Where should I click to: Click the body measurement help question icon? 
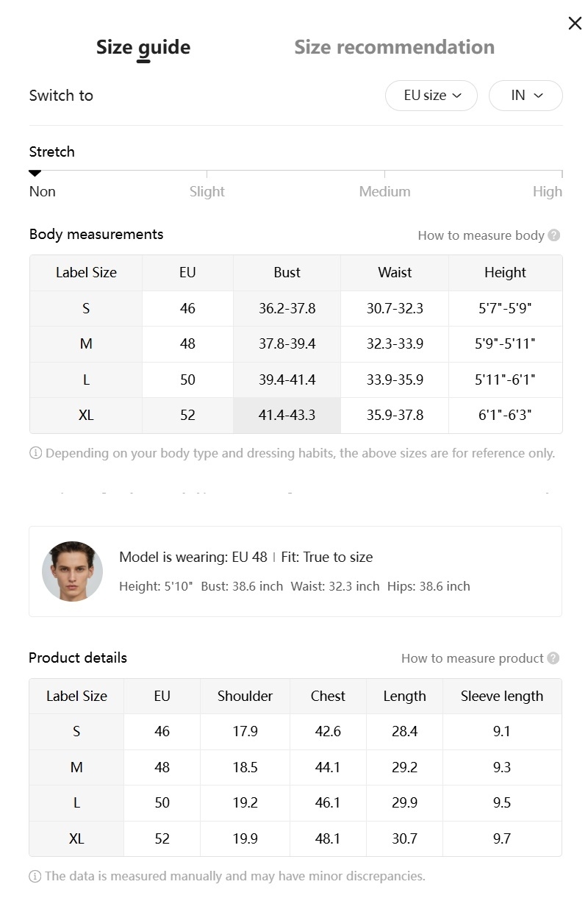point(554,235)
